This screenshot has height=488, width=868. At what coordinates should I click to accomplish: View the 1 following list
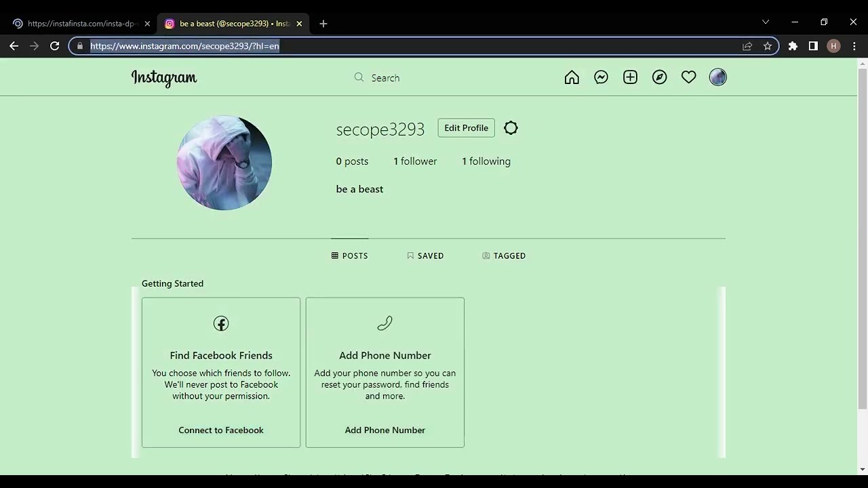[486, 161]
